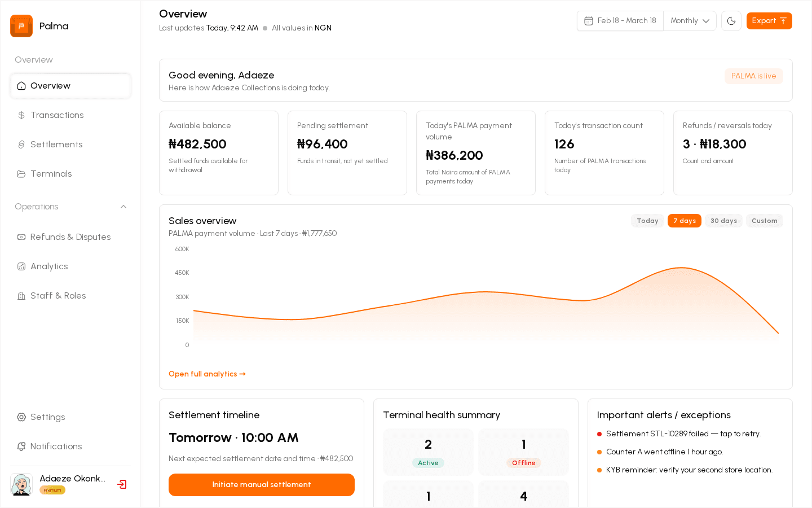Open Notifications from the sidebar
This screenshot has height=508, width=812.
[x=70, y=446]
